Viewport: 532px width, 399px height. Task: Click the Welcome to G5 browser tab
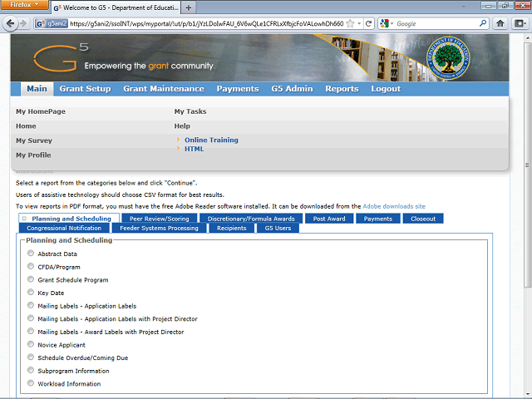coord(116,7)
